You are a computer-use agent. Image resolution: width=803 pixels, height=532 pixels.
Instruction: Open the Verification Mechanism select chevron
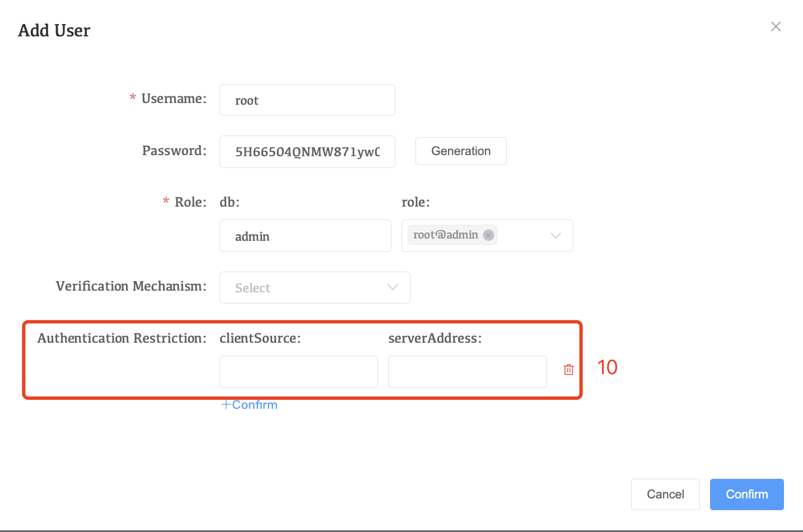point(393,287)
